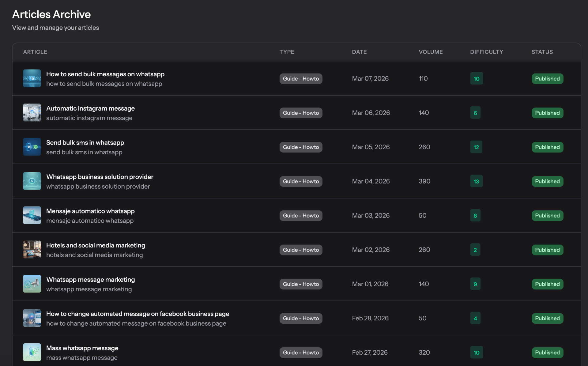This screenshot has width=588, height=366.
Task: Click Guide - Howto tag on Feb 27, 2026 row
Action: (301, 353)
